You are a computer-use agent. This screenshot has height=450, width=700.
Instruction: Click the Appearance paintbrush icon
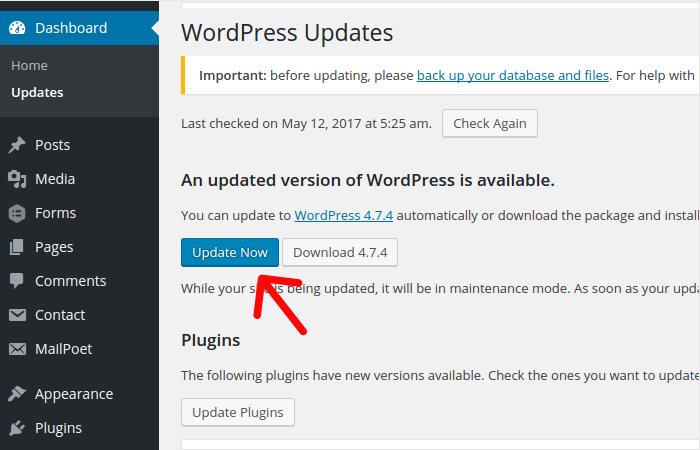(x=17, y=394)
